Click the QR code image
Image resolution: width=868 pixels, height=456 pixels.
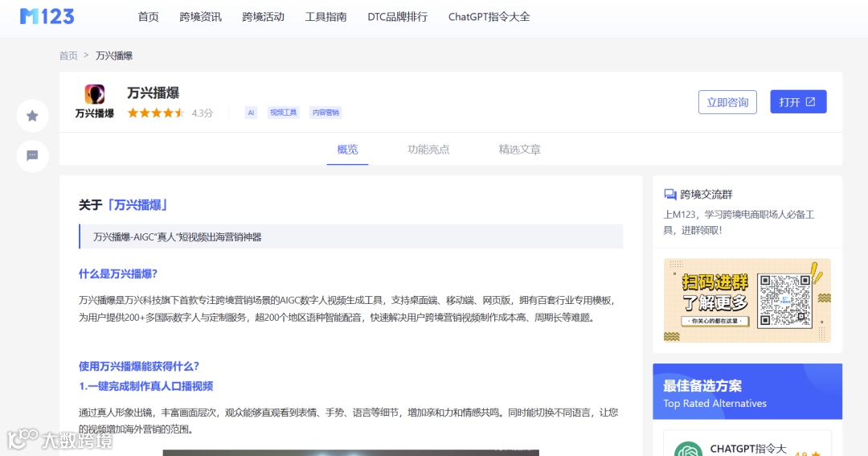pos(784,300)
